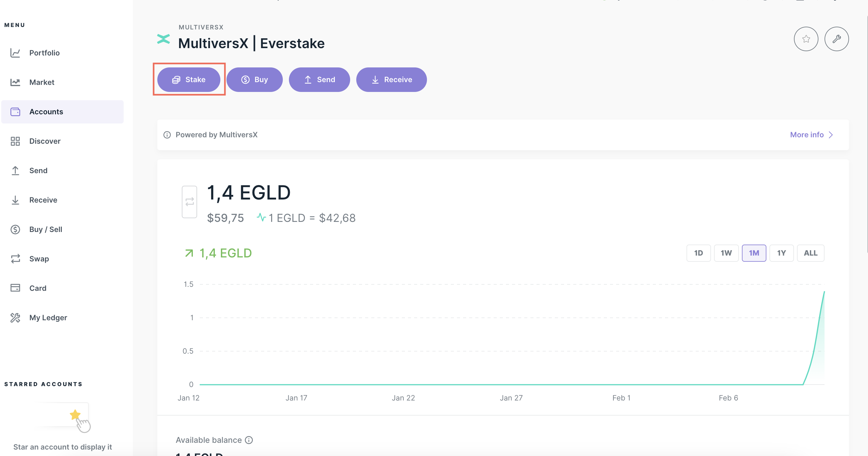Click the wrench settings icon top right
The height and width of the screenshot is (456, 868).
(x=837, y=39)
